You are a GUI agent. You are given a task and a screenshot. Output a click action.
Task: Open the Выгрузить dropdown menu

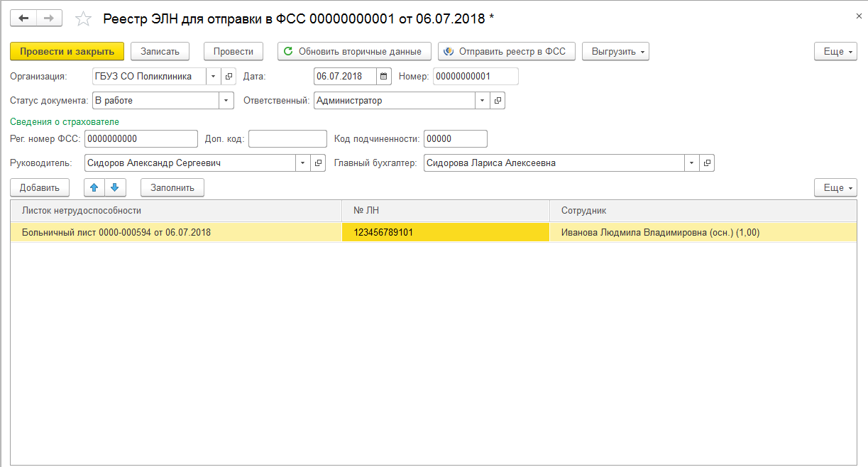coord(615,51)
